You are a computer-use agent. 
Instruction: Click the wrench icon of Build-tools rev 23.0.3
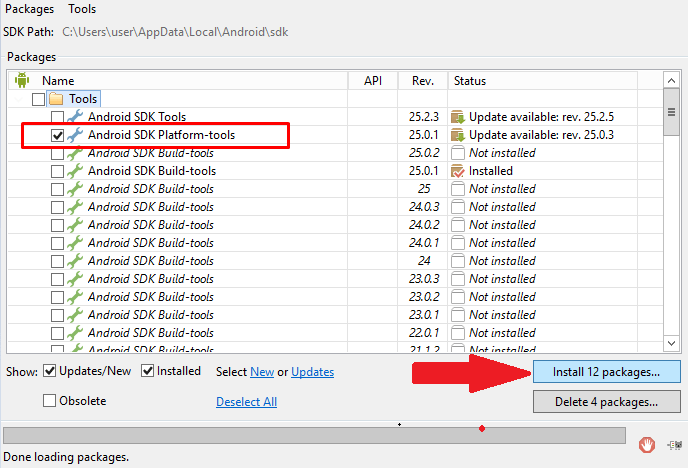(x=75, y=279)
